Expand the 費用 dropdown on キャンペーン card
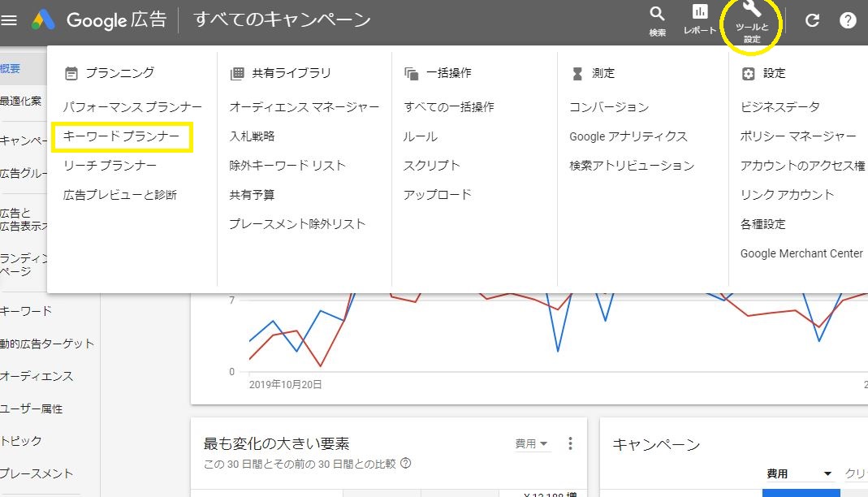Viewport: 868px width, 497px height. 799,473
